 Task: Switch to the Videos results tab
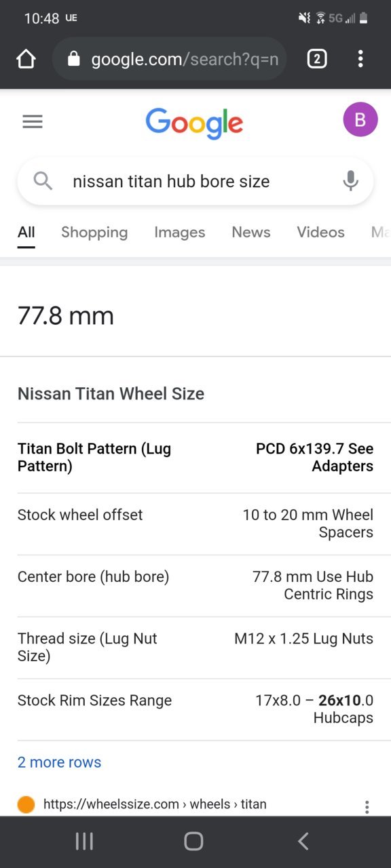pos(320,232)
